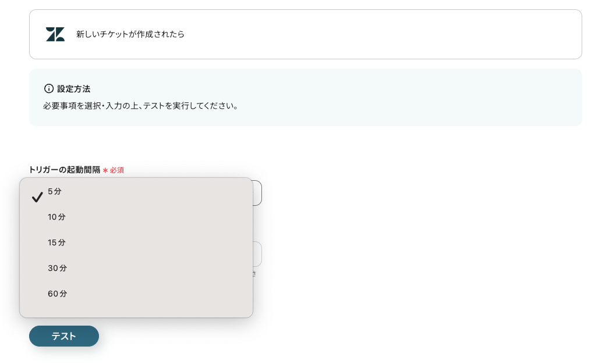616x364 pixels.
Task: Select the 5分 option with the check icon
Action: coord(55,191)
